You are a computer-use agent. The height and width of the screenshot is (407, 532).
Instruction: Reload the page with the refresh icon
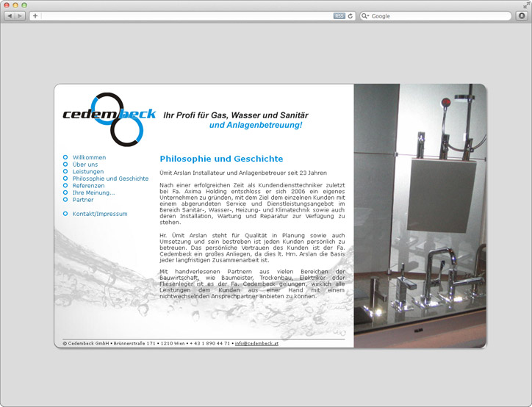(x=351, y=16)
